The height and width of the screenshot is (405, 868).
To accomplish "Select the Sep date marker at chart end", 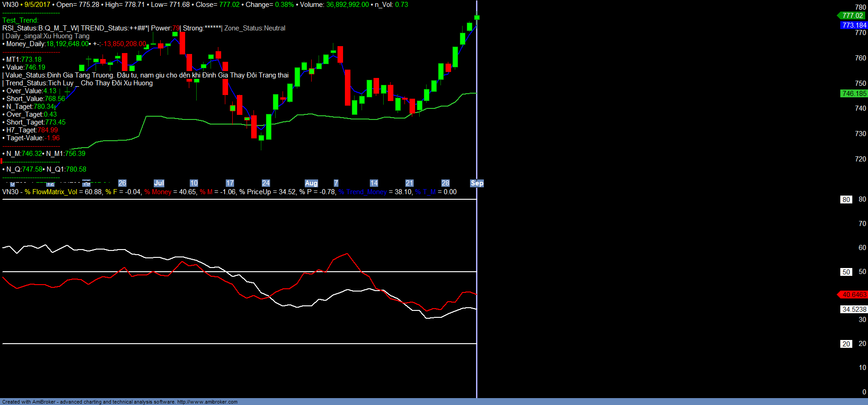I will pos(477,183).
